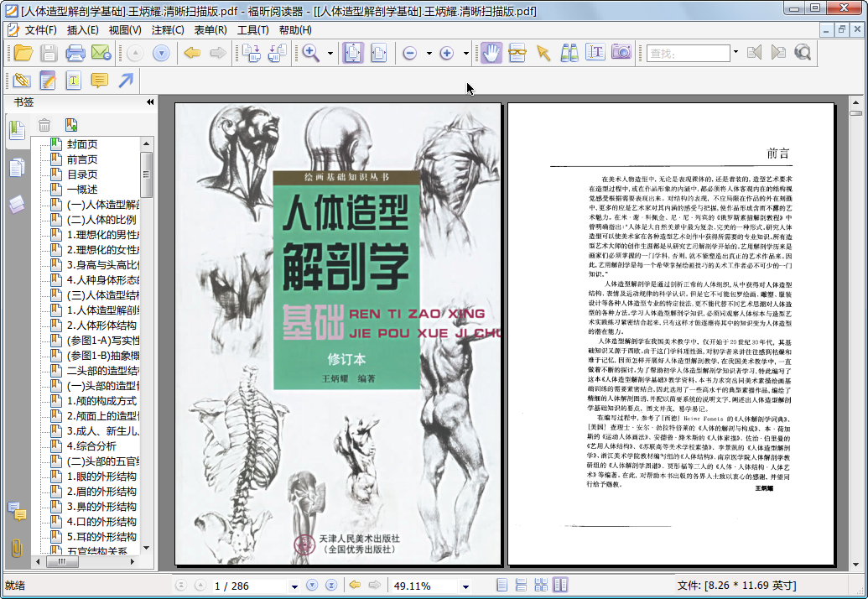Open the Layers panel in sidebar

coord(17,204)
